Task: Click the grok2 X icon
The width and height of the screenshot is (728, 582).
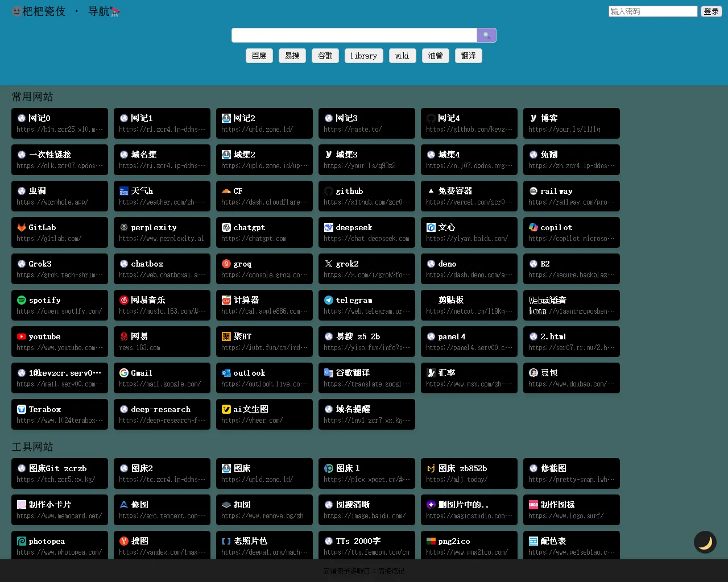Action: click(x=329, y=264)
